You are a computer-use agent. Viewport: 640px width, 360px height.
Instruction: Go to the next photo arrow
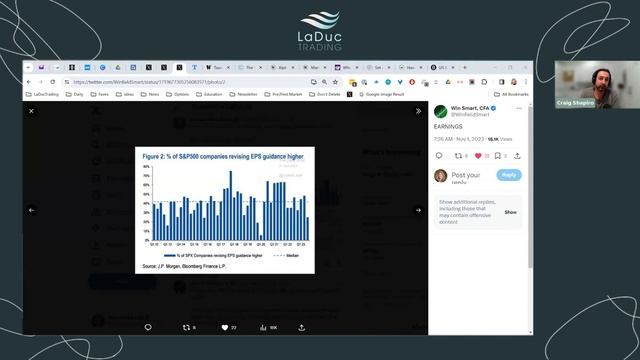(x=418, y=210)
